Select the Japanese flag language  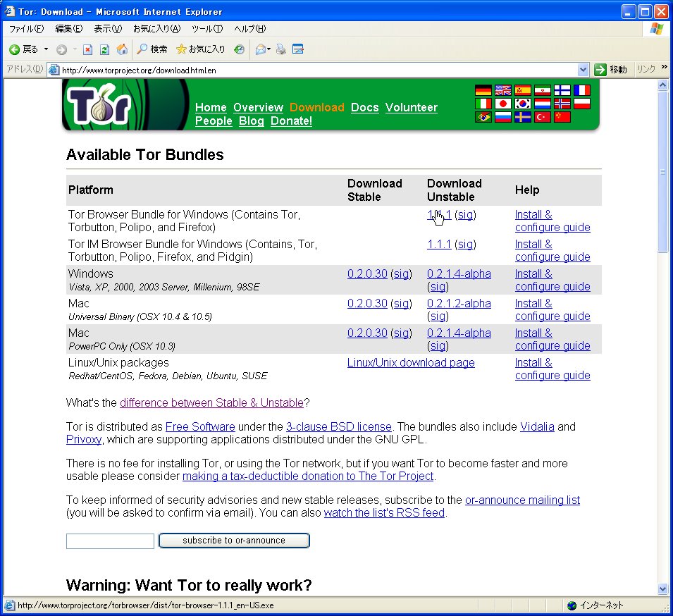[x=503, y=104]
